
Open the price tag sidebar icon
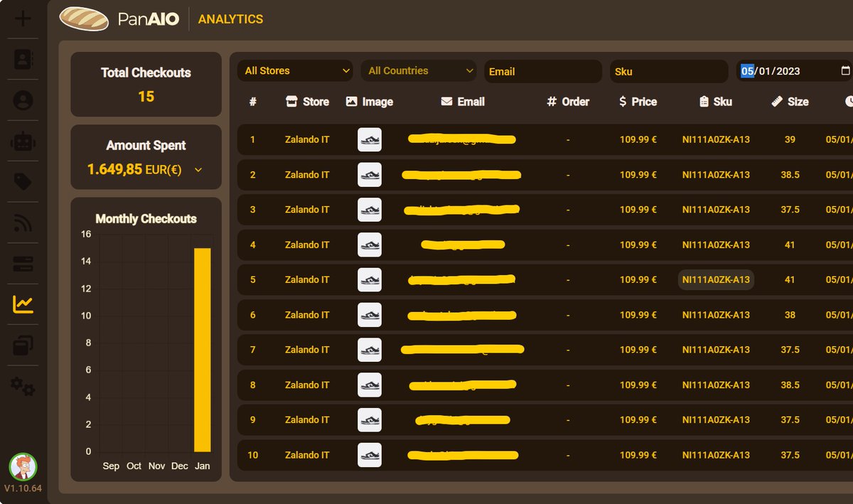23,182
